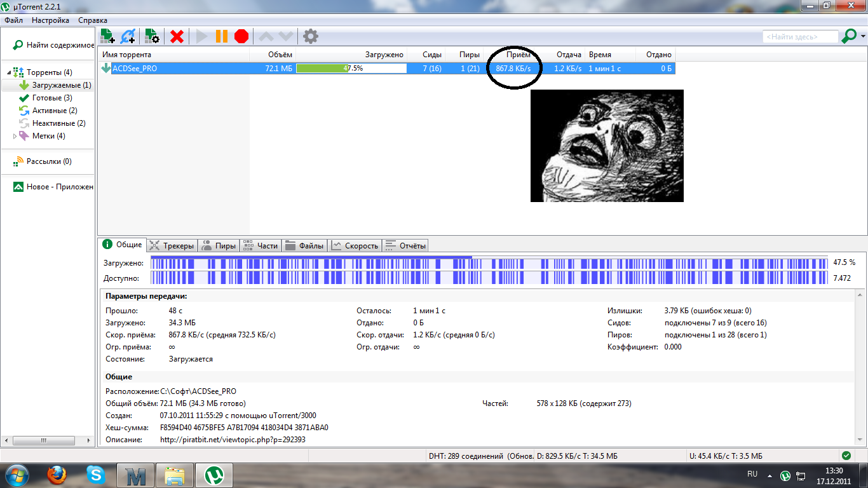Open Skype from the taskbar
Image resolution: width=868 pixels, height=488 pixels.
97,475
